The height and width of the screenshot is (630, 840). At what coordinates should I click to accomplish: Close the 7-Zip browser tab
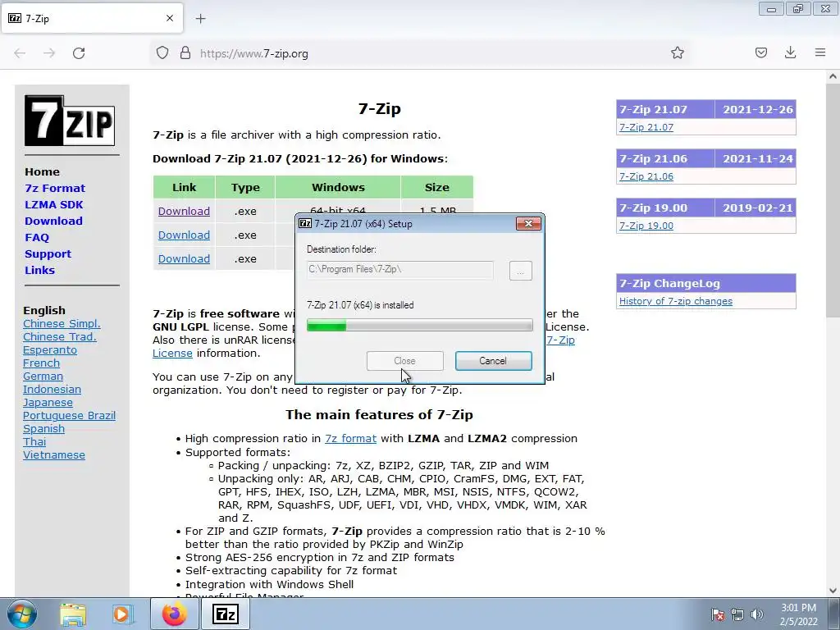point(170,18)
